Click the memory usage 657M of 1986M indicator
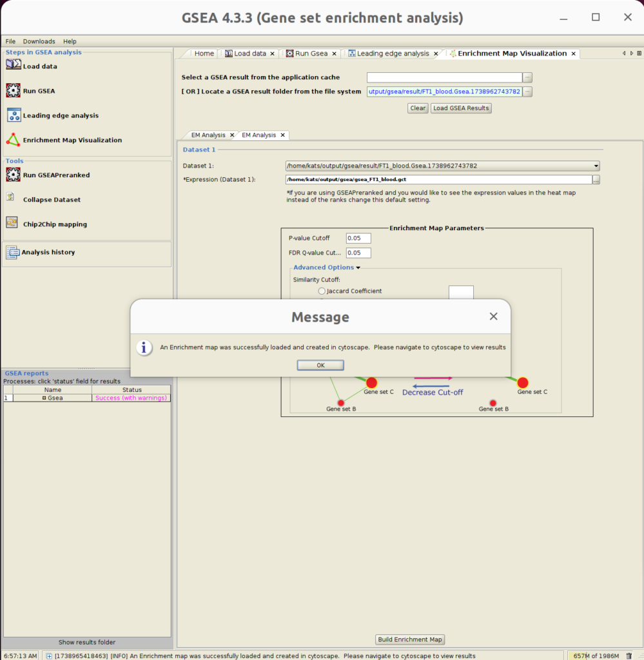 596,655
